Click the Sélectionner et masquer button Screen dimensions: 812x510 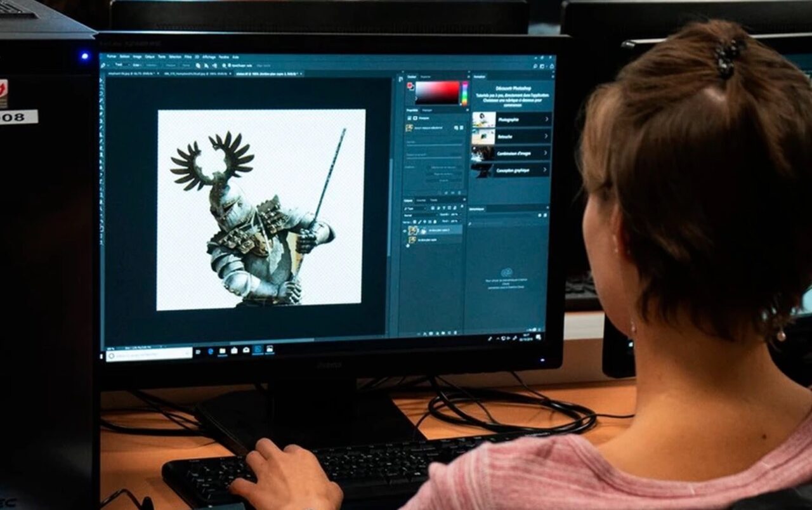point(443,167)
